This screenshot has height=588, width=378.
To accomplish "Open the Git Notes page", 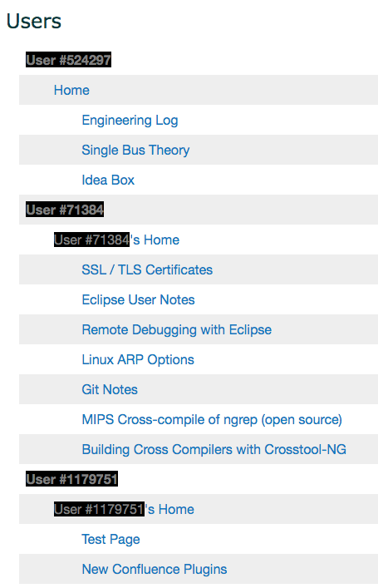I will pos(110,389).
